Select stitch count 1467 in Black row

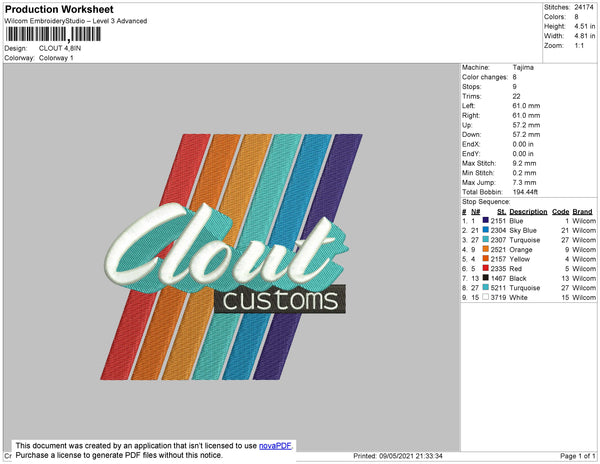[x=498, y=278]
